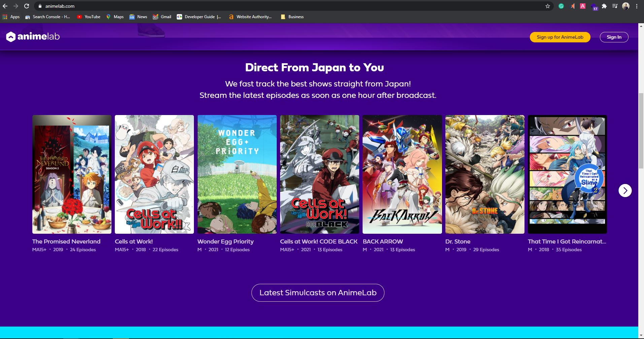
Task: Click the Sign In button
Action: tap(614, 37)
